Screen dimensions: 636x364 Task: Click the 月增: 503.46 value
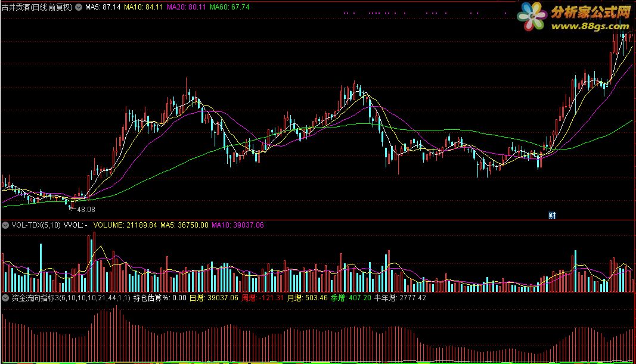(x=308, y=298)
